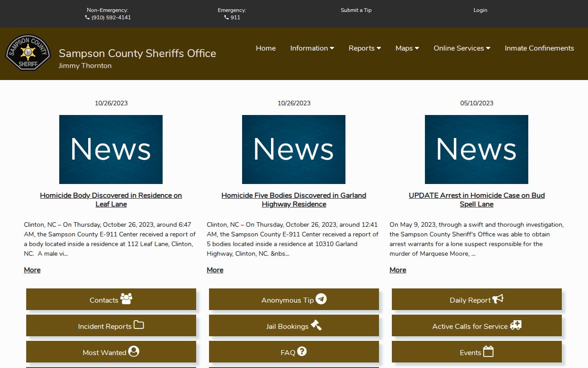588x368 pixels.
Task: Click the calendar icon on Events
Action: coord(488,351)
